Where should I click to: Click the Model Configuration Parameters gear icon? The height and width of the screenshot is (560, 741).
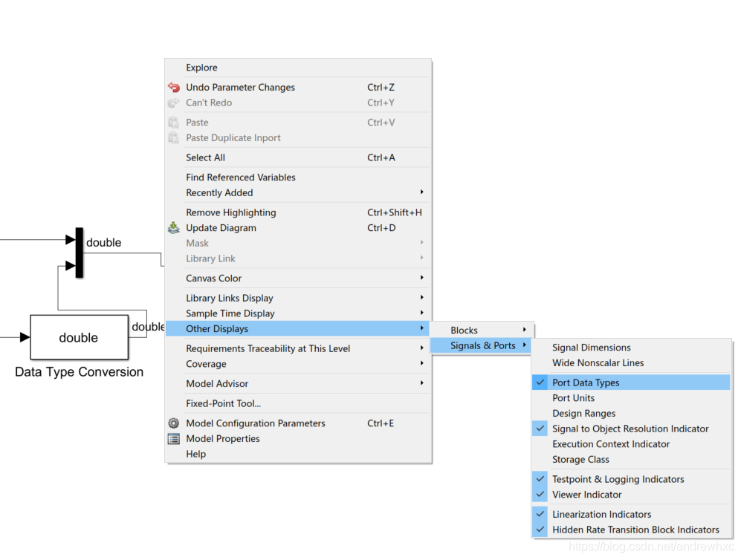coord(174,423)
